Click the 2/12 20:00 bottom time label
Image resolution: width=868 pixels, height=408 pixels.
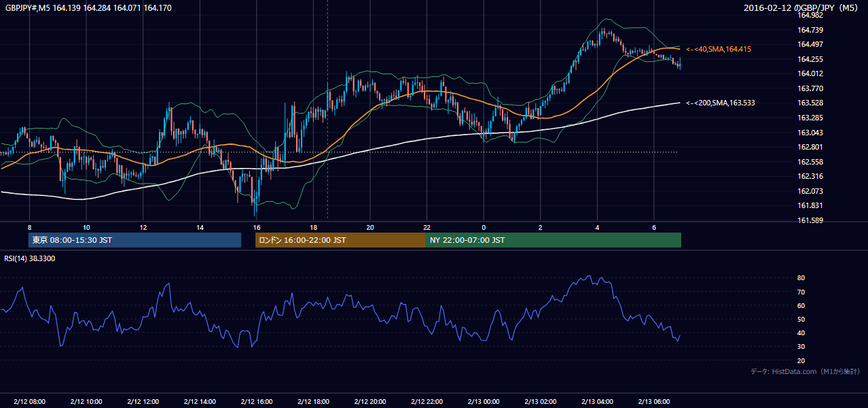[x=369, y=402]
